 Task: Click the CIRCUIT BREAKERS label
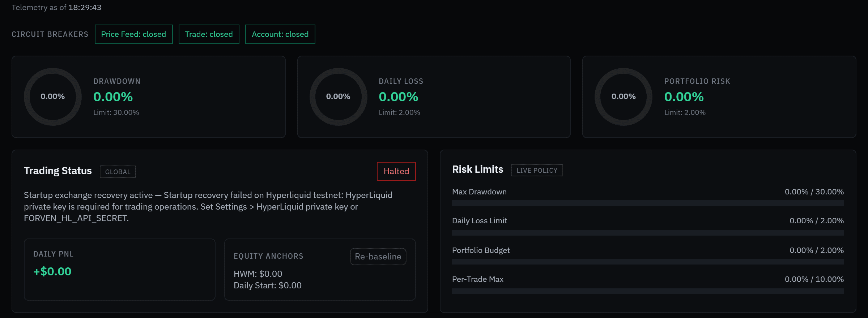pyautogui.click(x=50, y=34)
